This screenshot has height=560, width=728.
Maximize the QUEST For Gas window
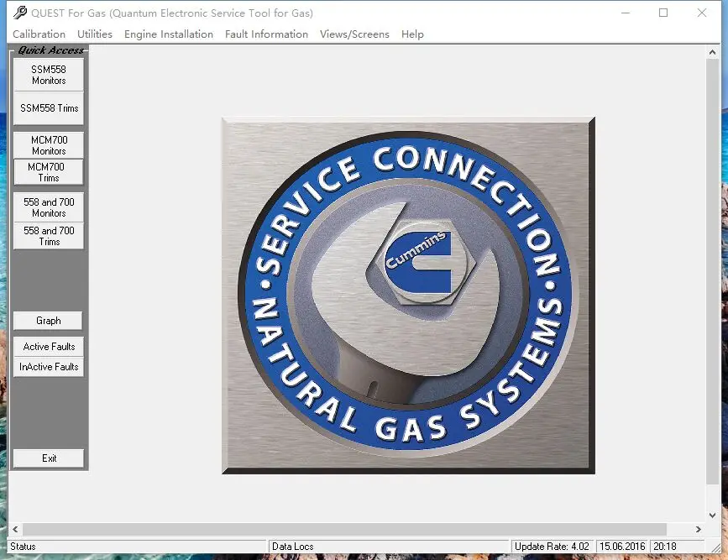(x=663, y=13)
